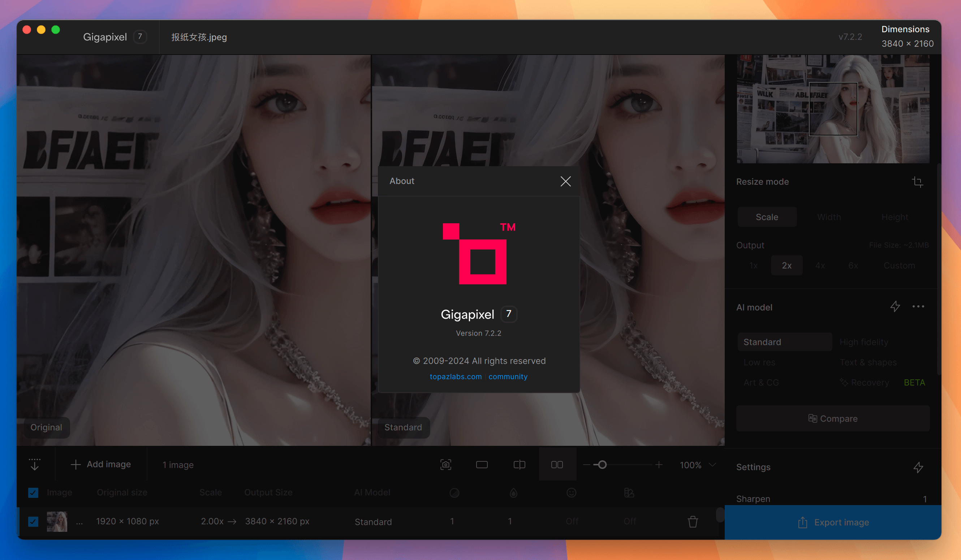
Task: Select the Height resize mode tab
Action: pos(895,217)
